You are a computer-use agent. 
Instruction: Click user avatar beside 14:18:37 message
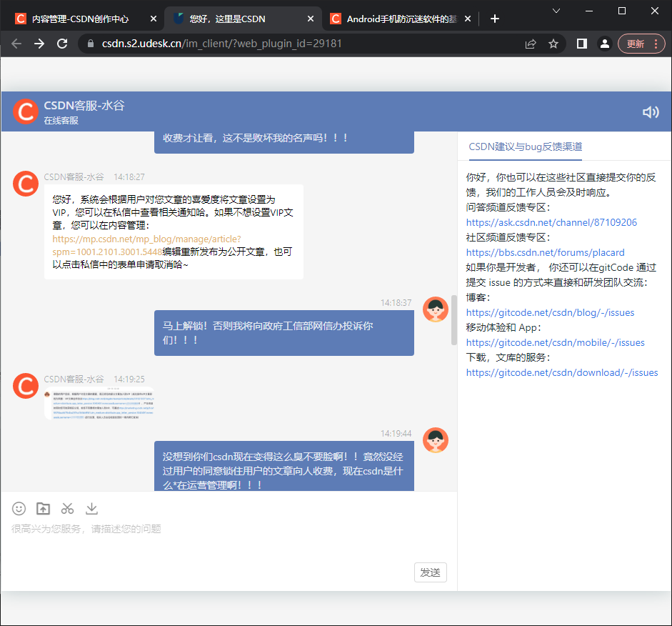436,309
